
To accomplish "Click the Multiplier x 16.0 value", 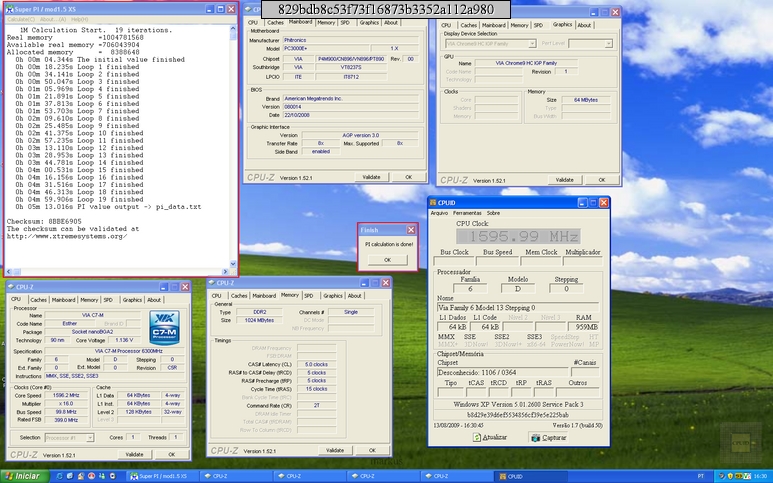I will pyautogui.click(x=67, y=404).
